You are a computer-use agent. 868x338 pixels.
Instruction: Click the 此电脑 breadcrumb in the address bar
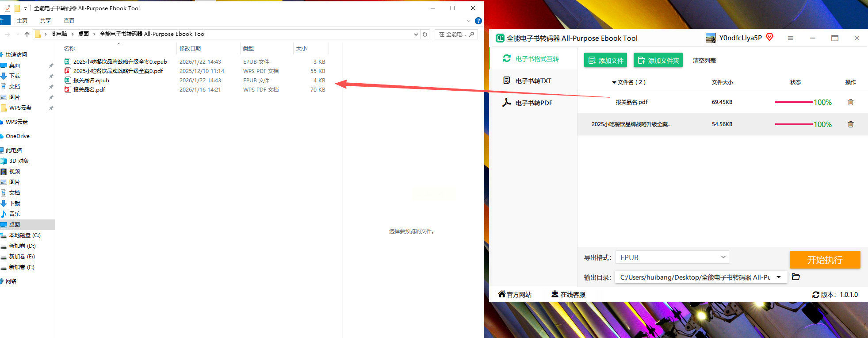[x=59, y=34]
